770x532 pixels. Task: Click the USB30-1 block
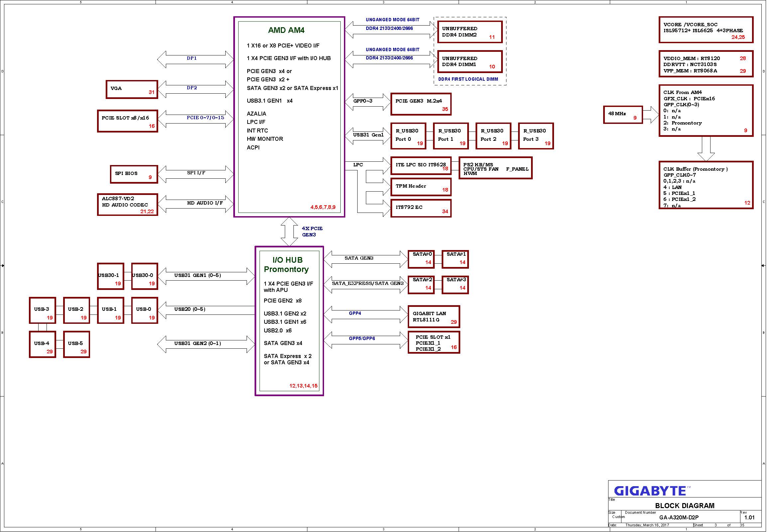point(111,277)
